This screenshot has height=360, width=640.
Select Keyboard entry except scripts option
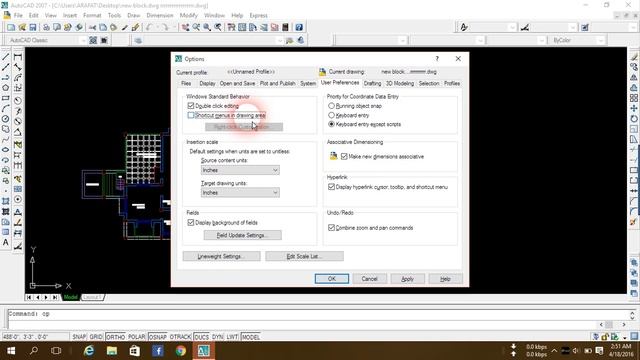click(x=331, y=124)
